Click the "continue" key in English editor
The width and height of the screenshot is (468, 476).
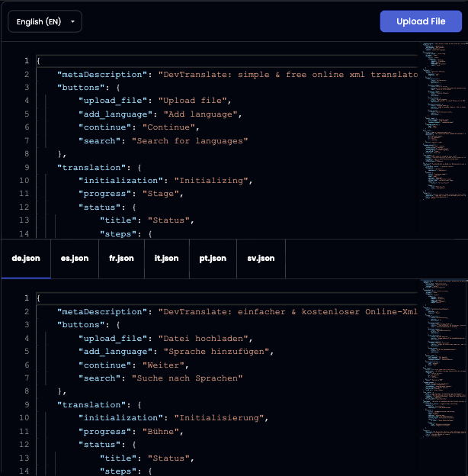(x=105, y=127)
